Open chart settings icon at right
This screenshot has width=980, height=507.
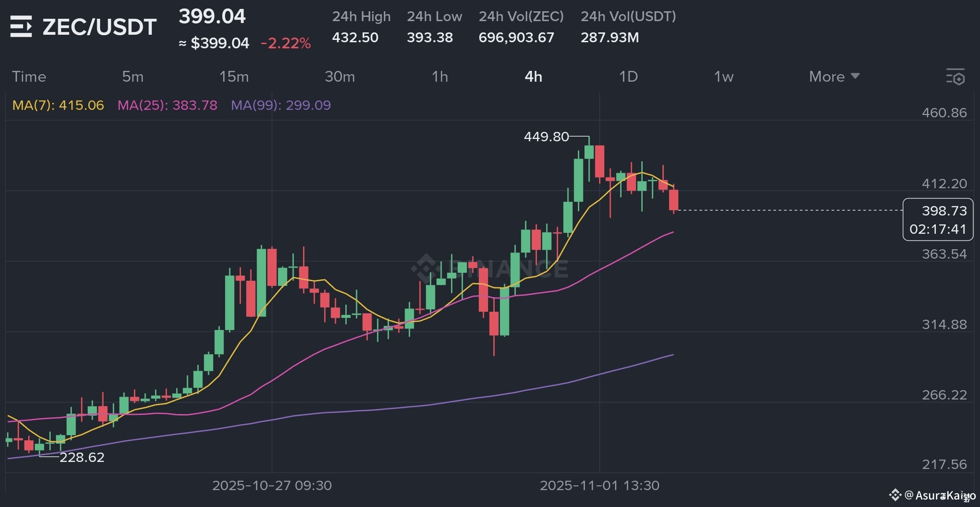point(955,77)
